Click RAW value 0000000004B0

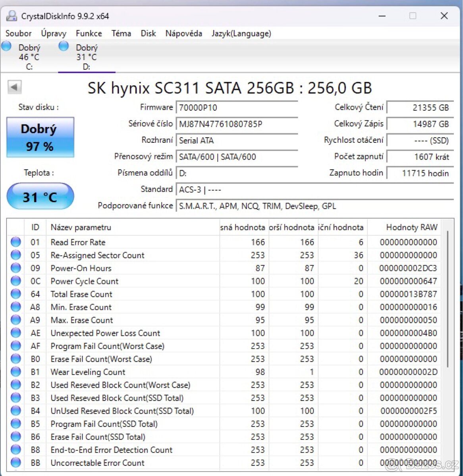click(408, 333)
